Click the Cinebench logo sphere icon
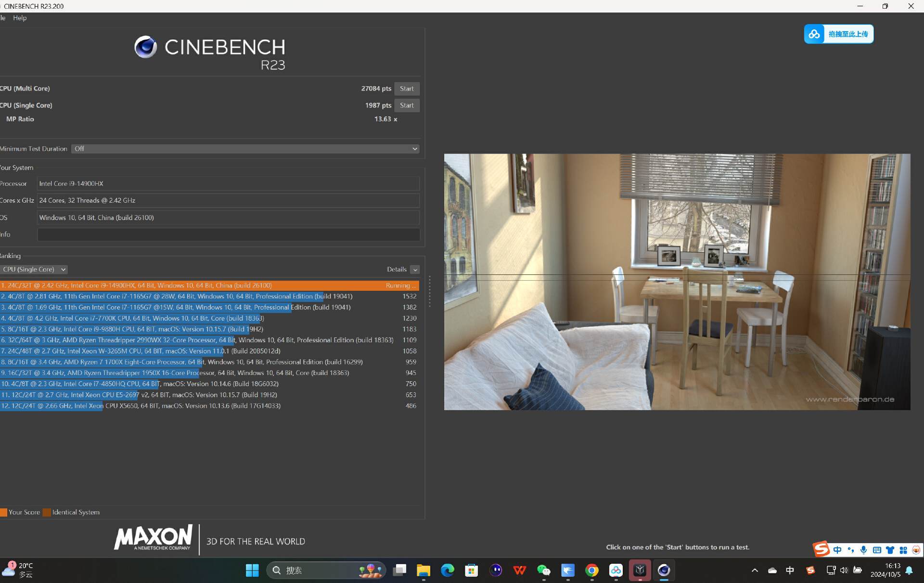Image resolution: width=924 pixels, height=583 pixels. (146, 47)
